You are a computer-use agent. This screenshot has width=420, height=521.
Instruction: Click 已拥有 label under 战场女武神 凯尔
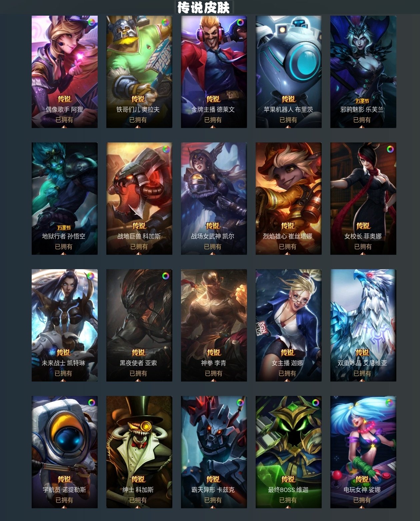[x=213, y=246]
